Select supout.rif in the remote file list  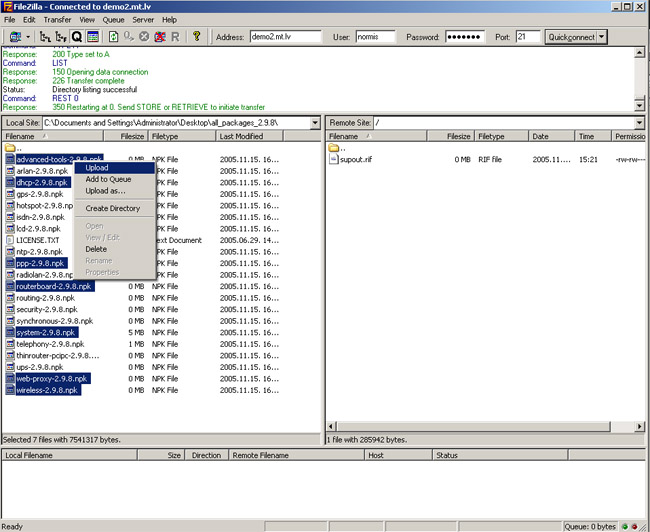coord(356,159)
